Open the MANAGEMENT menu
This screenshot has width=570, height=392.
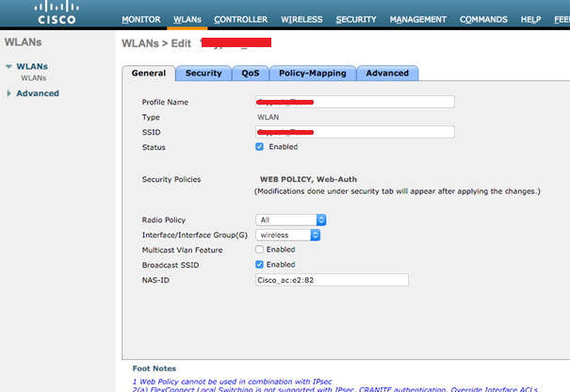(x=418, y=19)
